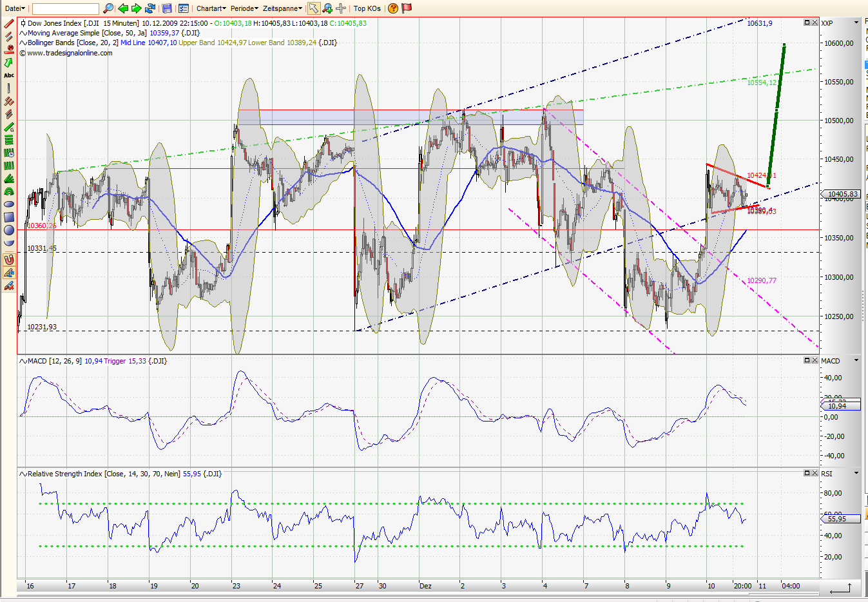Select the ellipse drawing tool

8,204
